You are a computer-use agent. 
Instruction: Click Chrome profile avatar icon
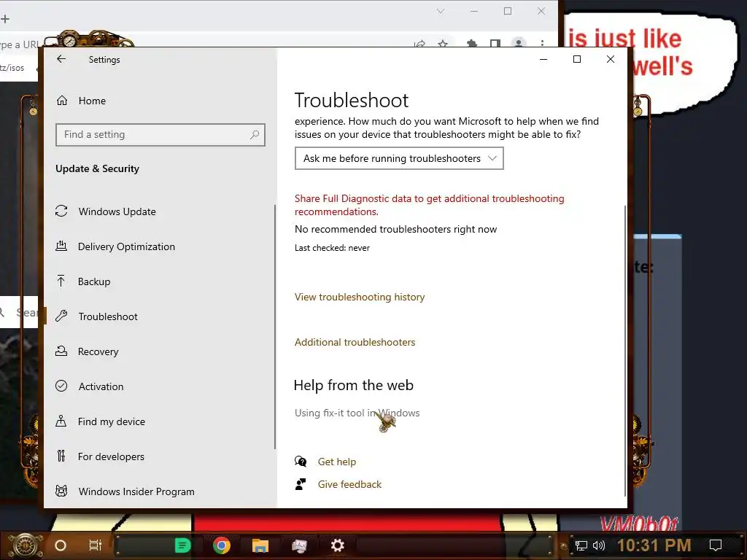tap(519, 43)
